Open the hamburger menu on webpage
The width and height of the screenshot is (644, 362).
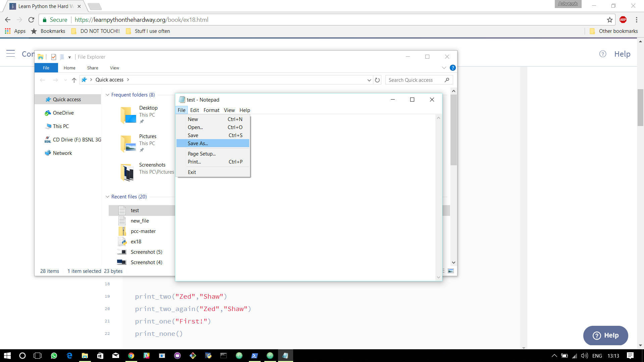click(x=10, y=54)
